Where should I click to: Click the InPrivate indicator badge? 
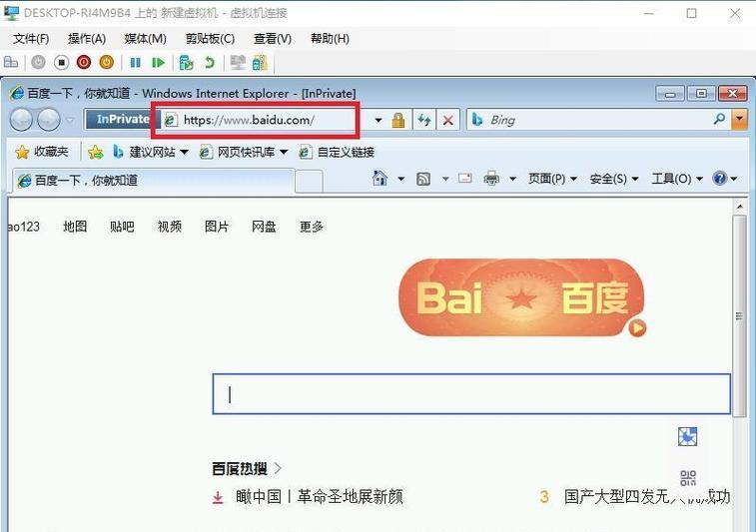click(123, 119)
